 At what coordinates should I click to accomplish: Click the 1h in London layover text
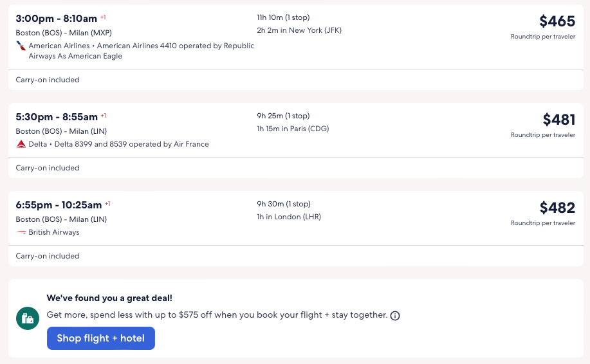tap(289, 217)
